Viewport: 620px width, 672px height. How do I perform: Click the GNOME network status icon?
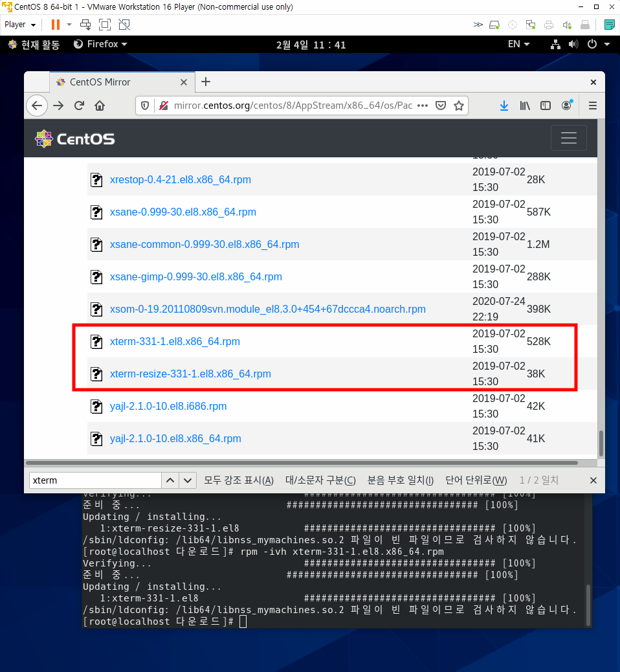click(555, 44)
